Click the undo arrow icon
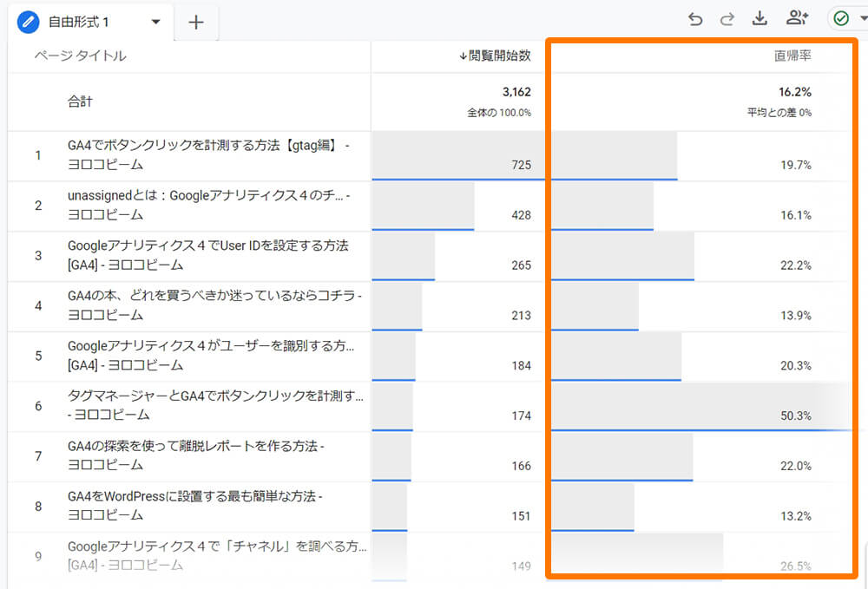This screenshot has width=868, height=589. pyautogui.click(x=695, y=19)
